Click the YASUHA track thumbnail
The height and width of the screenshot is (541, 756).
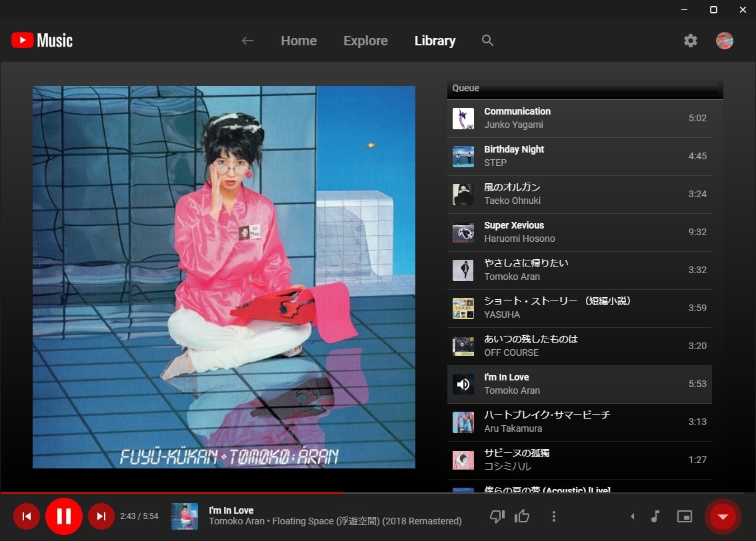463,308
